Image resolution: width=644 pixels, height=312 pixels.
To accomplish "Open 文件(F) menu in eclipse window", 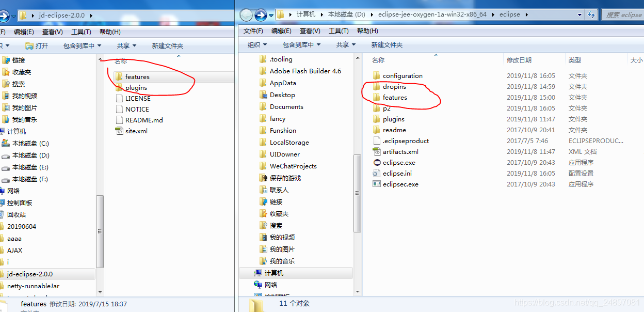I will click(x=253, y=31).
